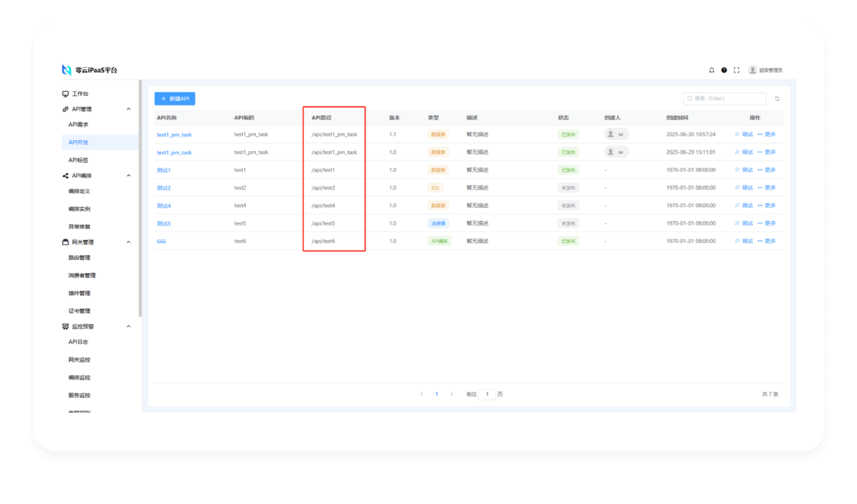The height and width of the screenshot is (504, 857).
Task: Click the 超级管理员 user avatar
Action: click(752, 70)
